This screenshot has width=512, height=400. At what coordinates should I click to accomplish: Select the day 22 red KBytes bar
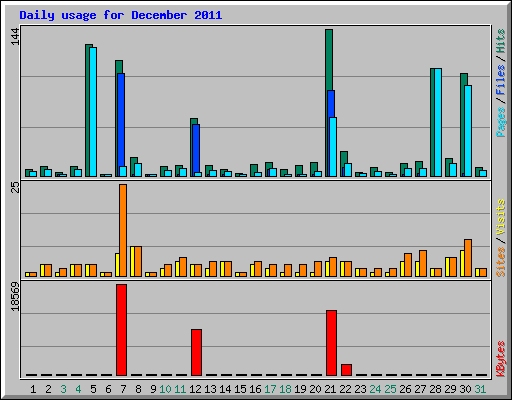[x=346, y=370]
